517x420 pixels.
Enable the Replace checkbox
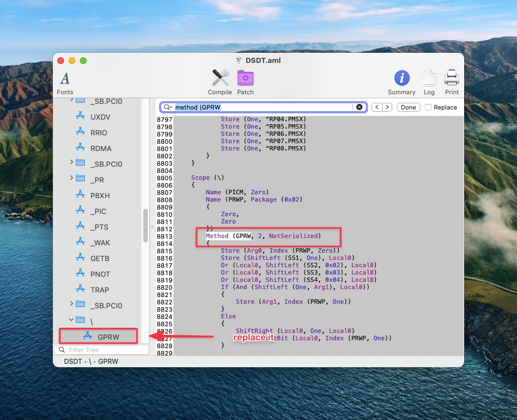(x=429, y=107)
